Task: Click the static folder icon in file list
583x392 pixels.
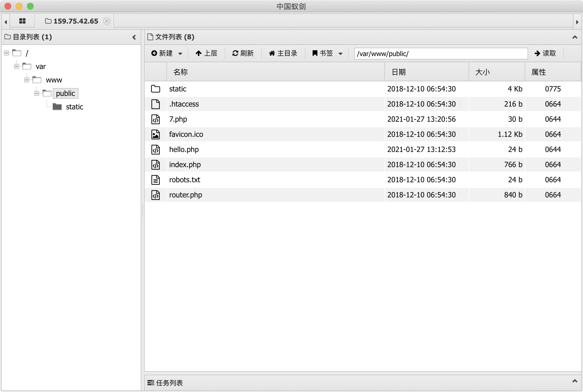Action: click(x=156, y=89)
